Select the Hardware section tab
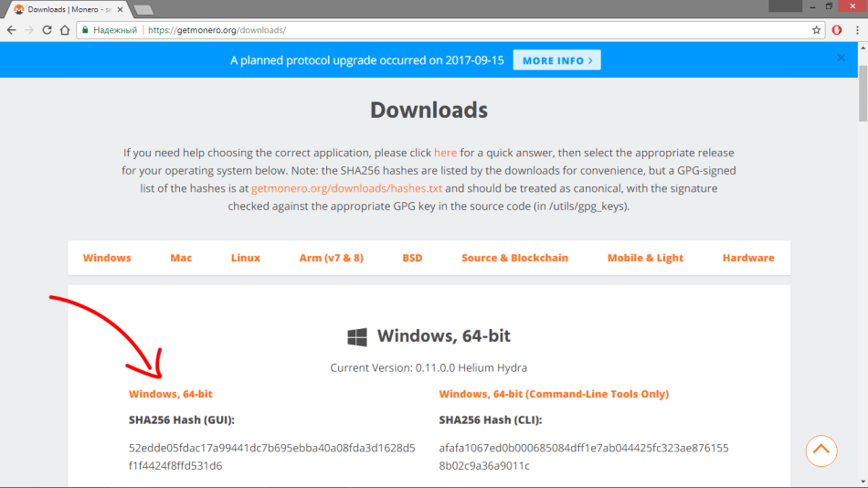The height and width of the screenshot is (488, 868). click(x=748, y=258)
